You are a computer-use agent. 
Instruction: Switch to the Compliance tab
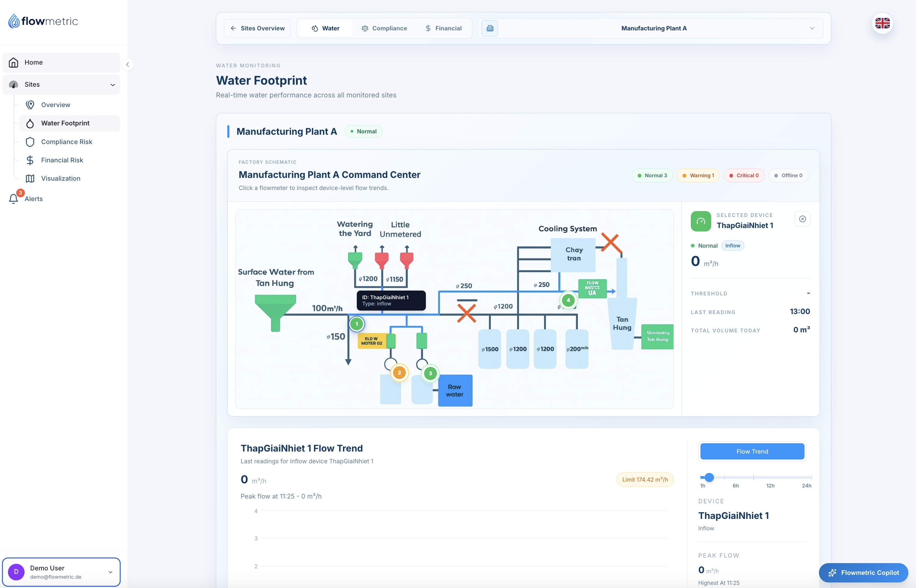point(384,28)
